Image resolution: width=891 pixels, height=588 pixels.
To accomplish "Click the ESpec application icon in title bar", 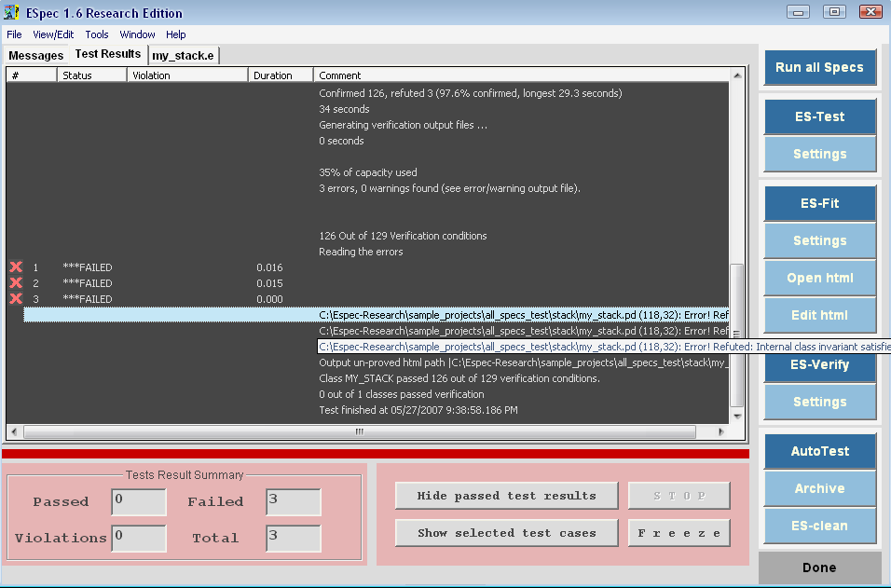I will 12,13.
